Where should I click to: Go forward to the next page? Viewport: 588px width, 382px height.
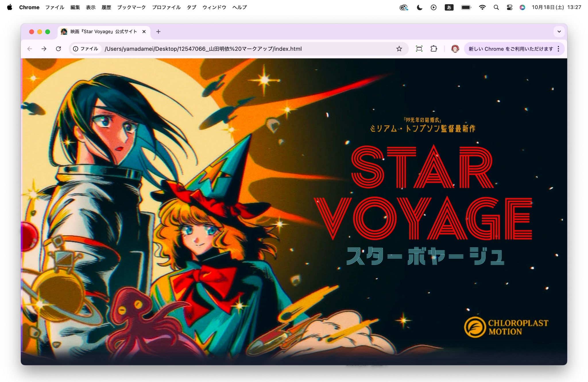tap(44, 49)
